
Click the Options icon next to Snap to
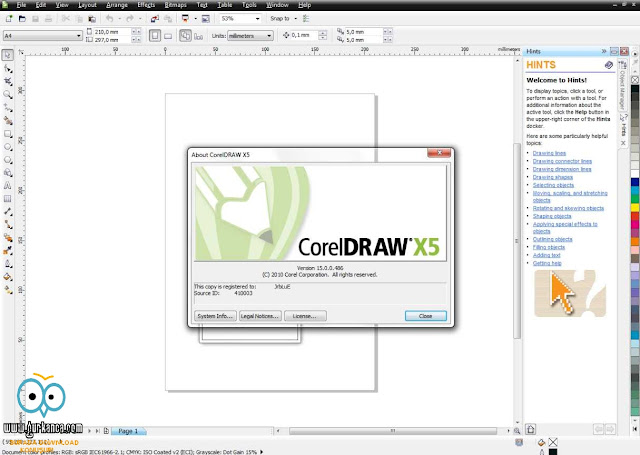[306, 18]
